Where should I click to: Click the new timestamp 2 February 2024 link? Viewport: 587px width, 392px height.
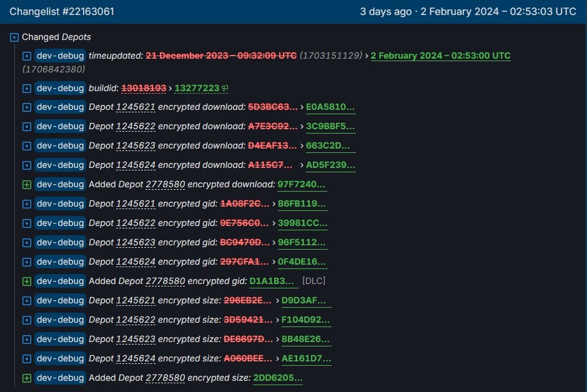(440, 56)
